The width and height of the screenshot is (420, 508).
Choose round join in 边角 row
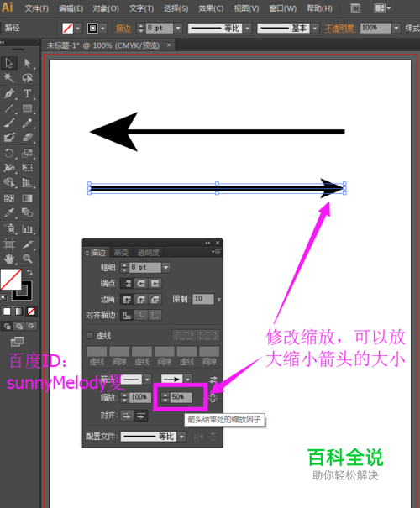pyautogui.click(x=141, y=299)
